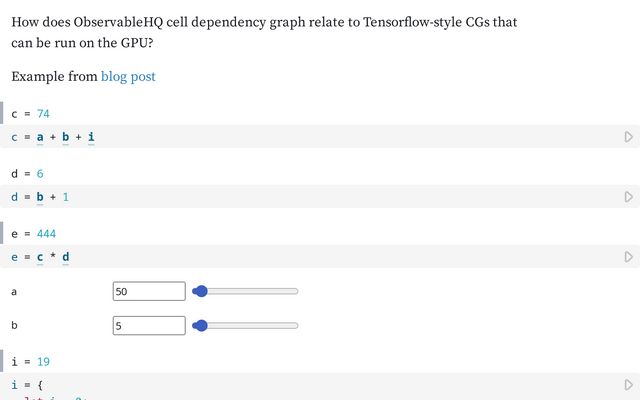Click the i cell left margin bar
The width and height of the screenshot is (640, 400).
[x=1, y=361]
